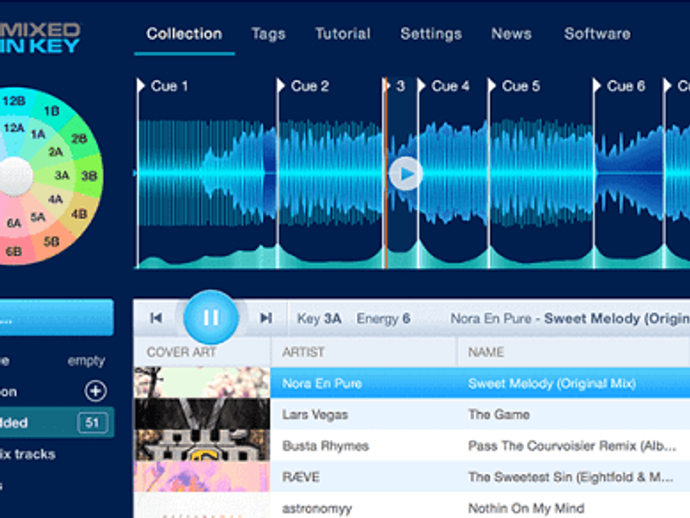Open Lars Vegas cover art thumbnail
The image size is (690, 518).
tap(202, 414)
